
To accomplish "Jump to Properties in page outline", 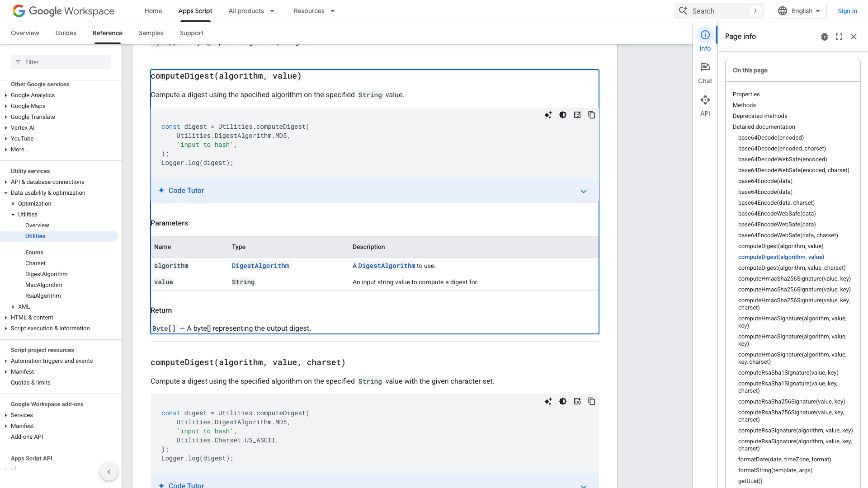I will (746, 94).
